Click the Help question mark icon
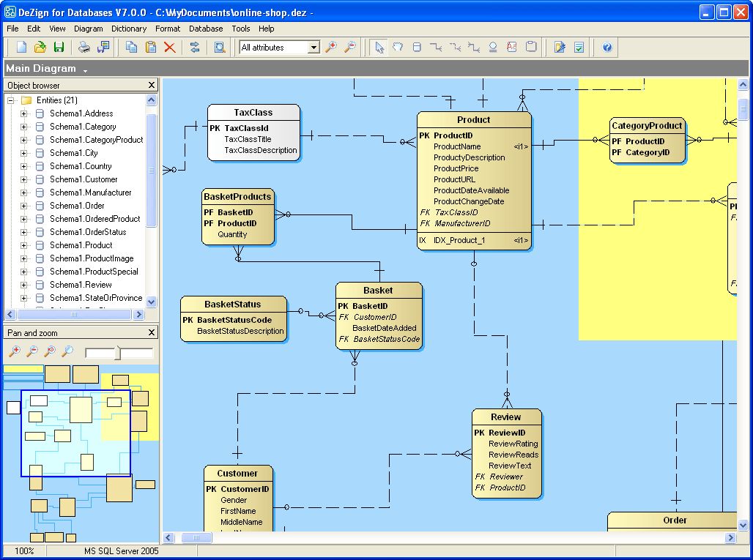 (x=607, y=47)
